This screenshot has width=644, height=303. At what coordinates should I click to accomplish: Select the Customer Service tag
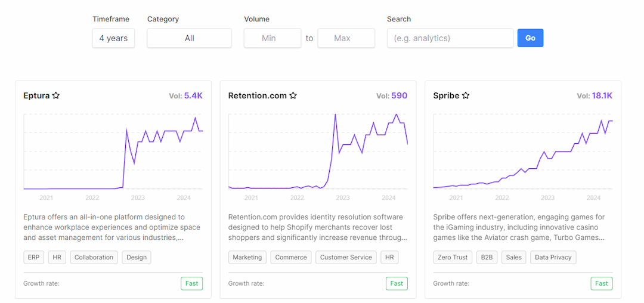tap(346, 258)
